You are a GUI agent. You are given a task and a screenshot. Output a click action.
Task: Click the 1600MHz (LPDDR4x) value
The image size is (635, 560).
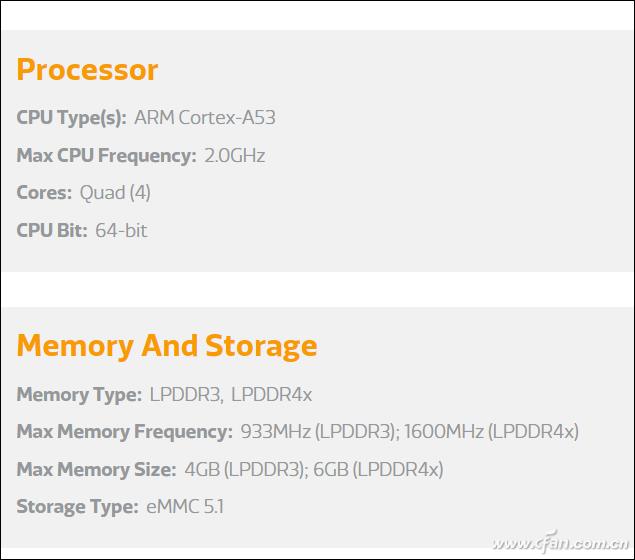point(491,432)
